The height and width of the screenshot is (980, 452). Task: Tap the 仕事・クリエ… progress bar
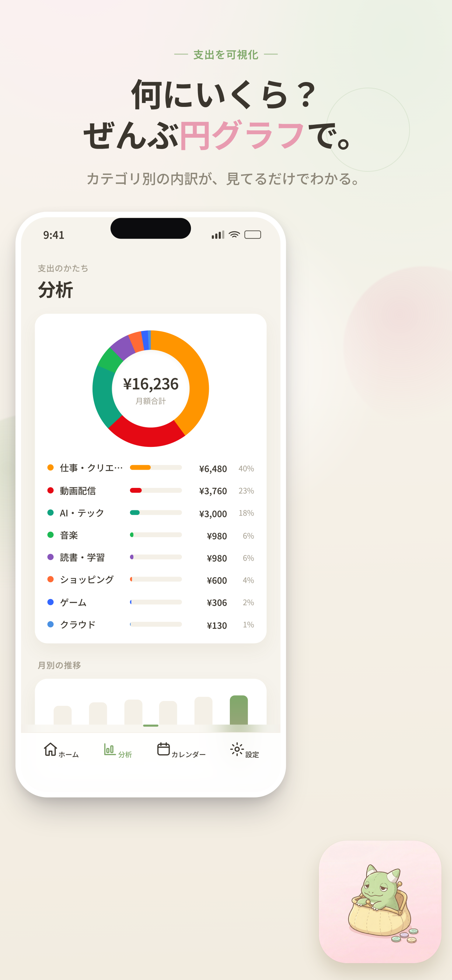point(156,468)
